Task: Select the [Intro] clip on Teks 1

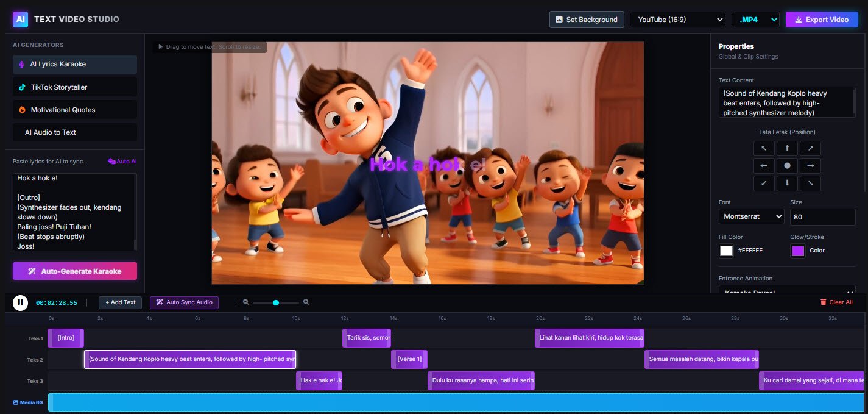Action: pos(66,338)
